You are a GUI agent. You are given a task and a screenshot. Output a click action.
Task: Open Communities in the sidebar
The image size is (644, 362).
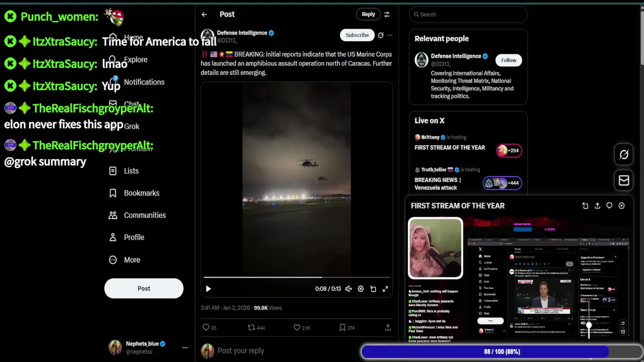[137, 215]
